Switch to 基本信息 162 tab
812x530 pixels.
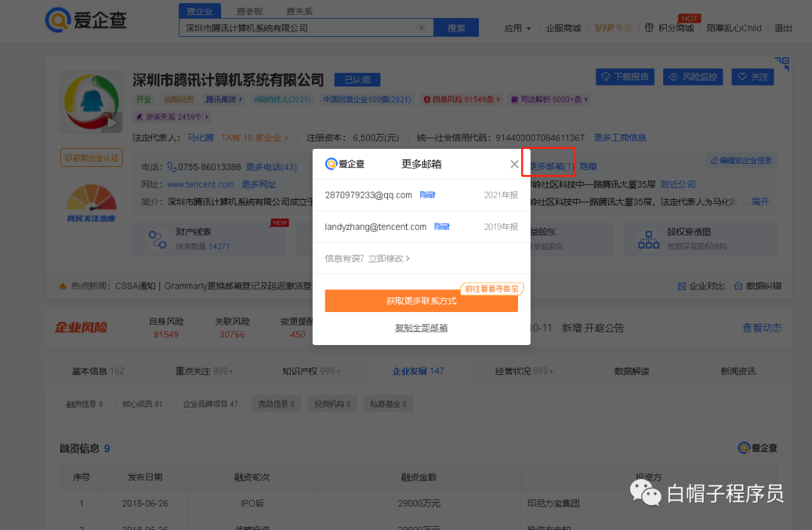coord(98,371)
